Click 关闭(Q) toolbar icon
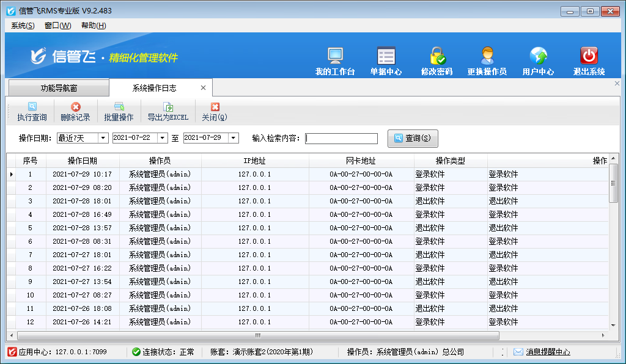 point(215,106)
